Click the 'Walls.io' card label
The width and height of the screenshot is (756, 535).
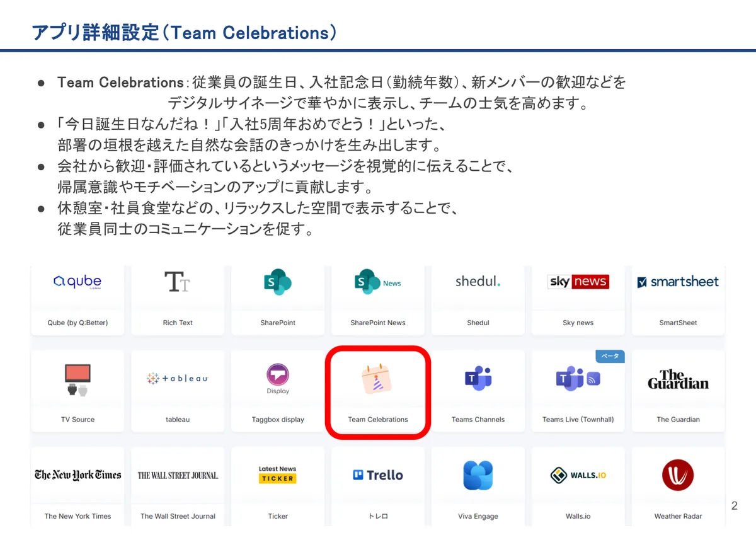[x=578, y=516]
